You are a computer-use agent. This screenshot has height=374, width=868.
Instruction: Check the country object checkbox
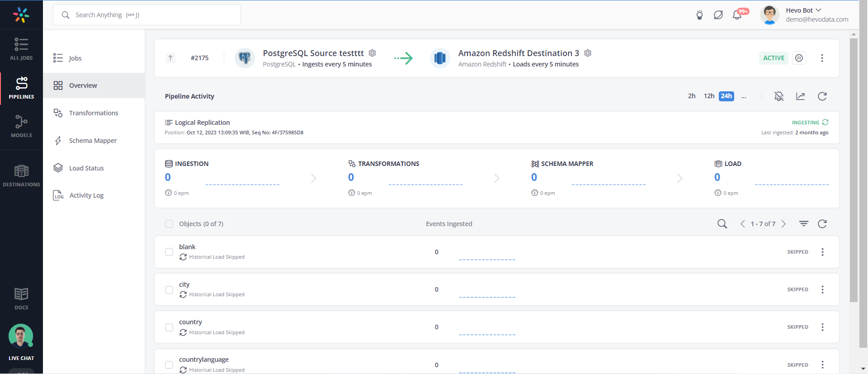(x=169, y=327)
